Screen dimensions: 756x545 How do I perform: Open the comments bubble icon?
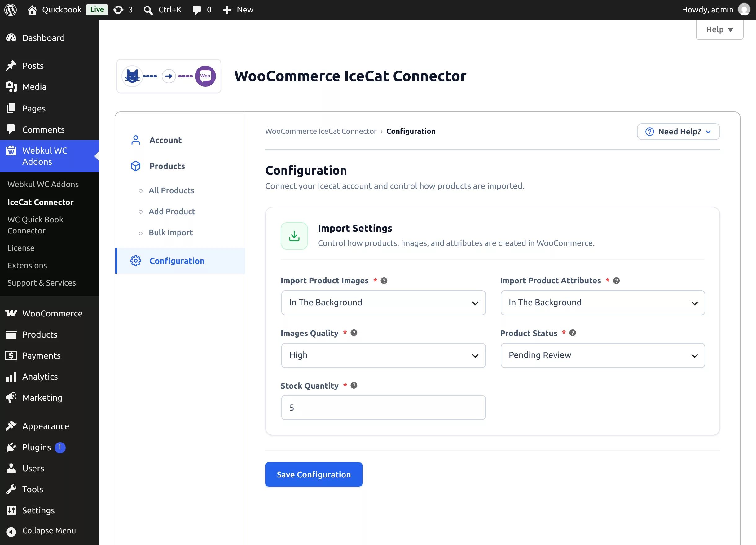[197, 10]
